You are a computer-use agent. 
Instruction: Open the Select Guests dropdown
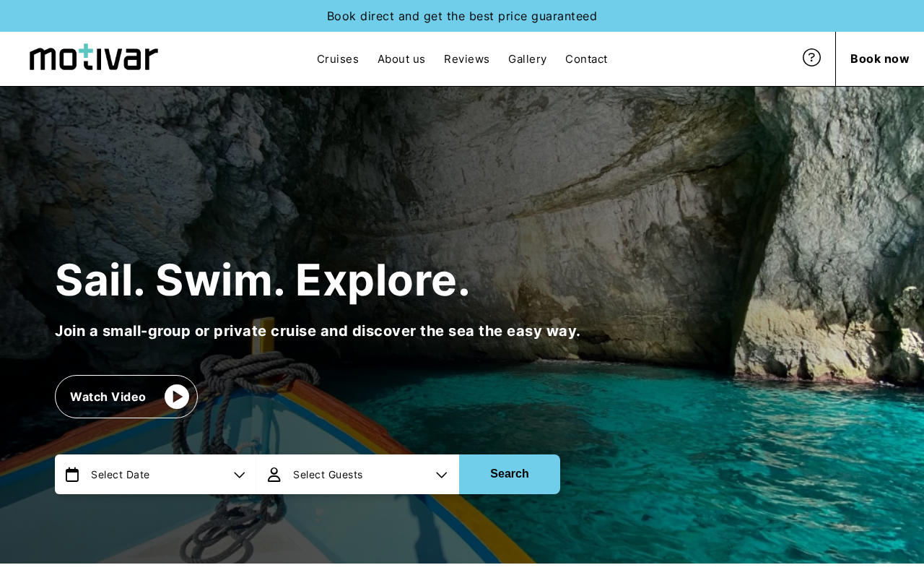(358, 475)
